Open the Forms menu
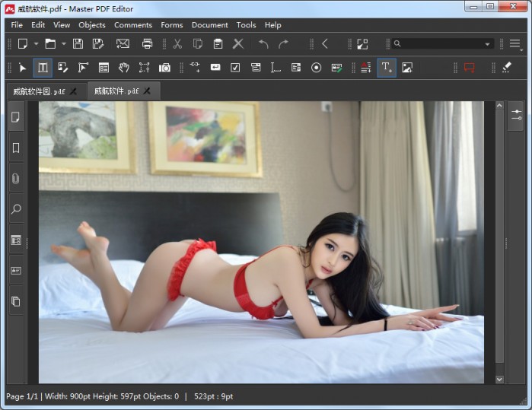The image size is (532, 410). [171, 25]
